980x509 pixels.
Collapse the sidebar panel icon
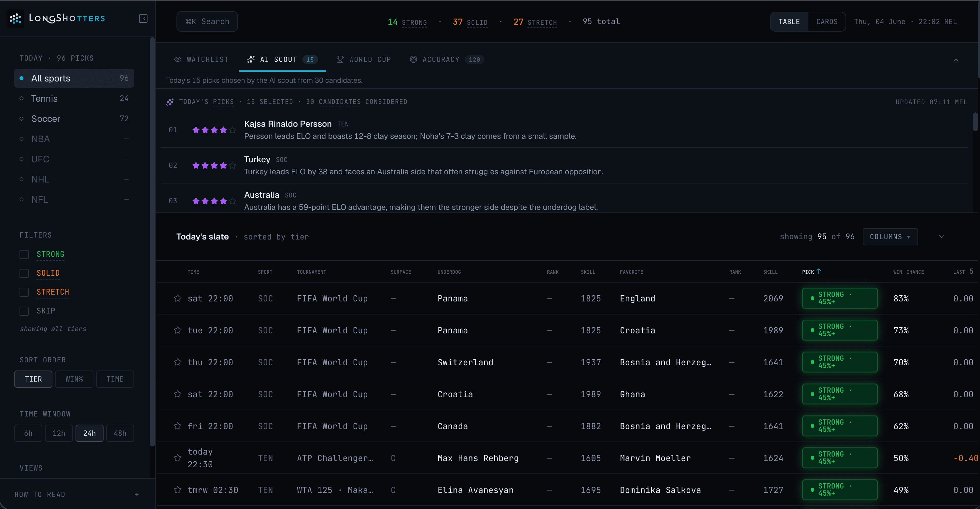143,19
